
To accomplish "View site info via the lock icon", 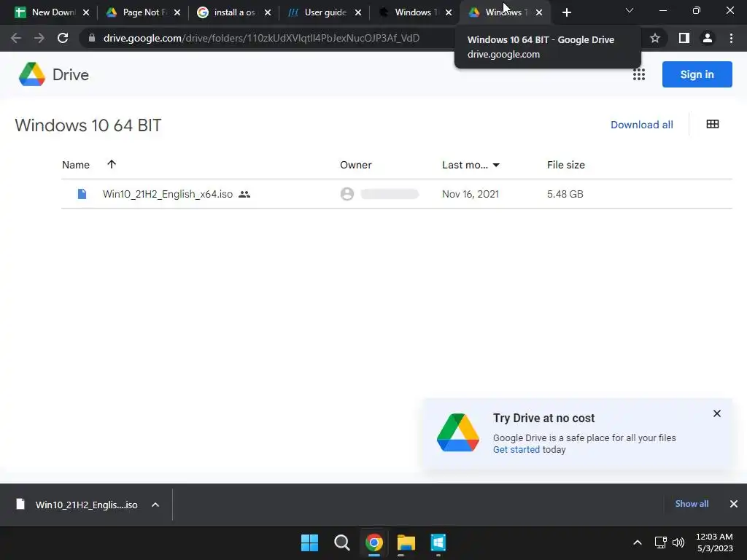I will pyautogui.click(x=91, y=38).
